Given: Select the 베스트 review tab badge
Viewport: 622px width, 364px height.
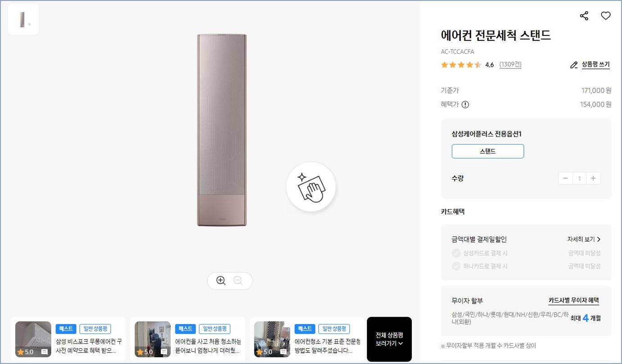Looking at the screenshot, I should click(x=66, y=329).
